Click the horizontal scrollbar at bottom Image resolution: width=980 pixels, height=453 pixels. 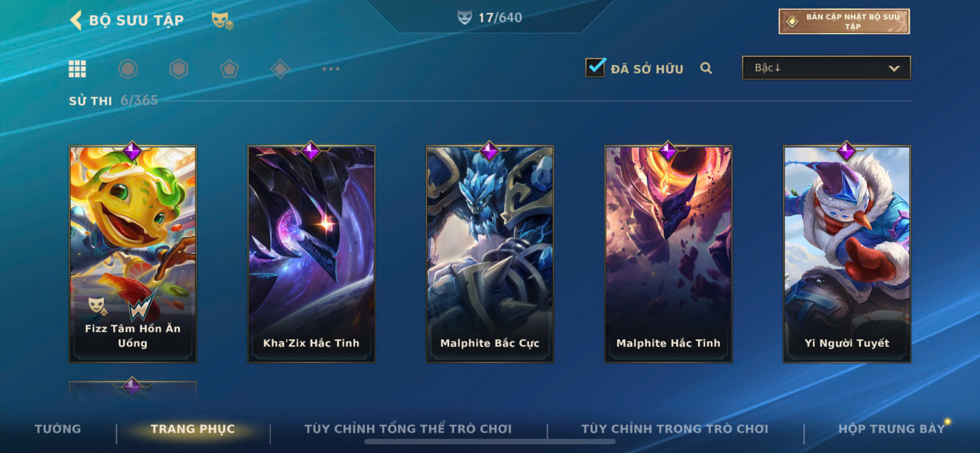[x=490, y=442]
